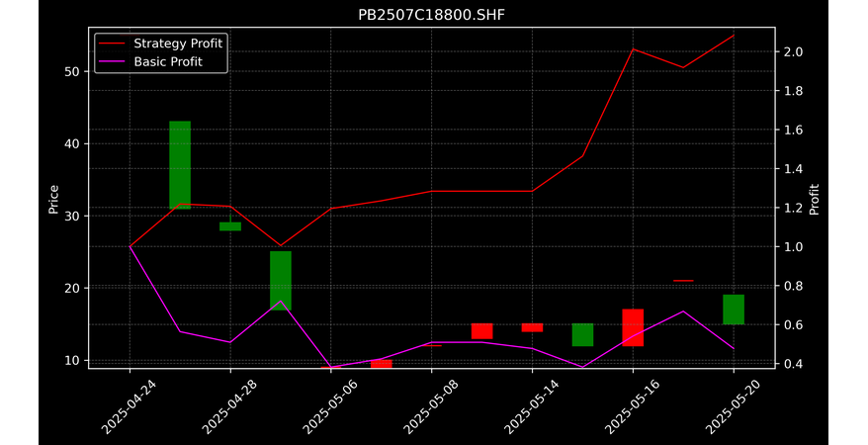
Task: Click the price tick value 20
Action: [73, 288]
